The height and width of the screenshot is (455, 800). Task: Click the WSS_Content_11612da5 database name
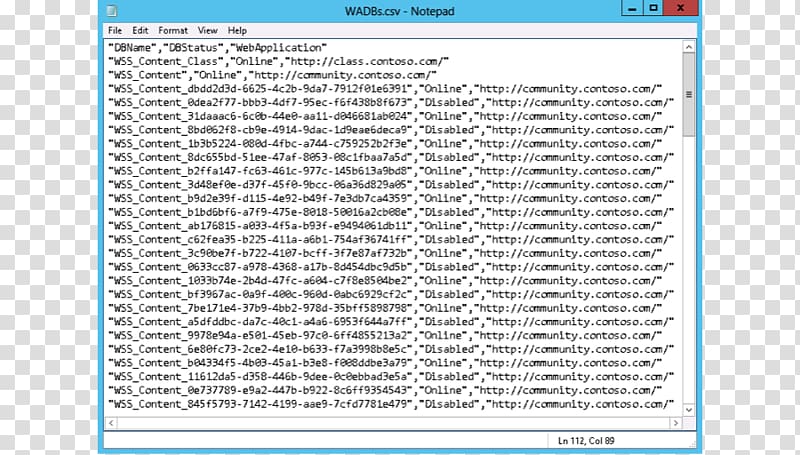click(260, 377)
